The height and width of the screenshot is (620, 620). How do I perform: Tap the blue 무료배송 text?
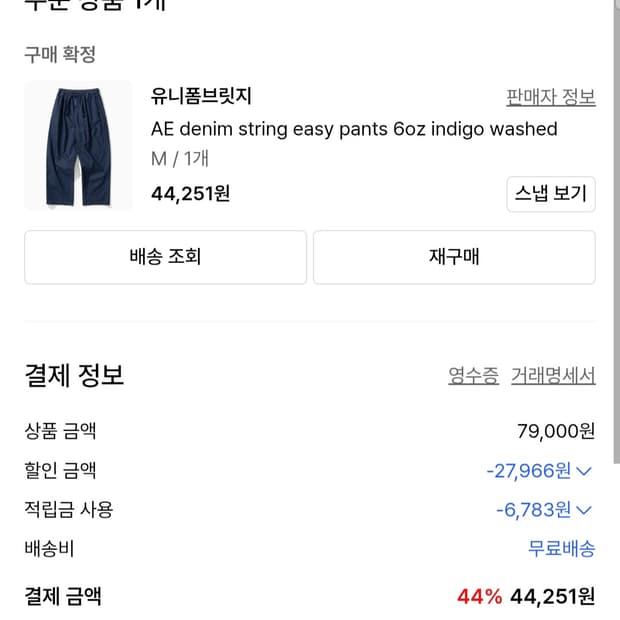coord(561,548)
